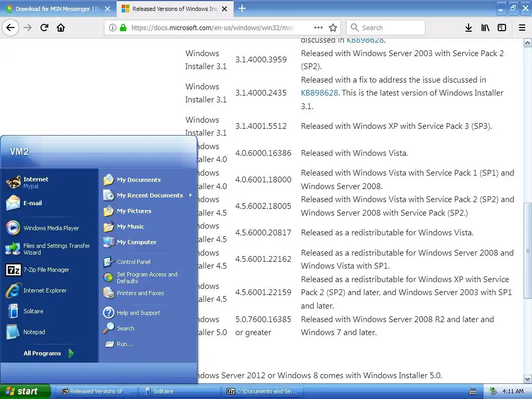Click the network tray icon

pos(494,391)
